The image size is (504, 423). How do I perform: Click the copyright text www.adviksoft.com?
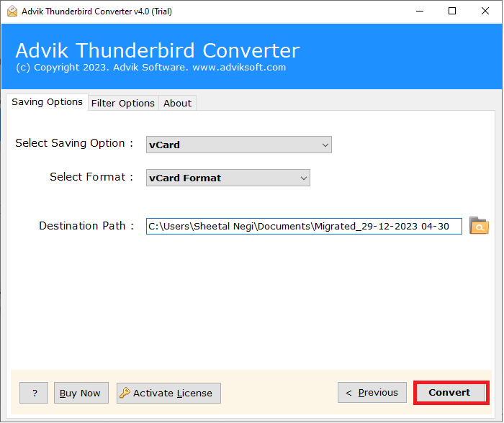click(239, 68)
